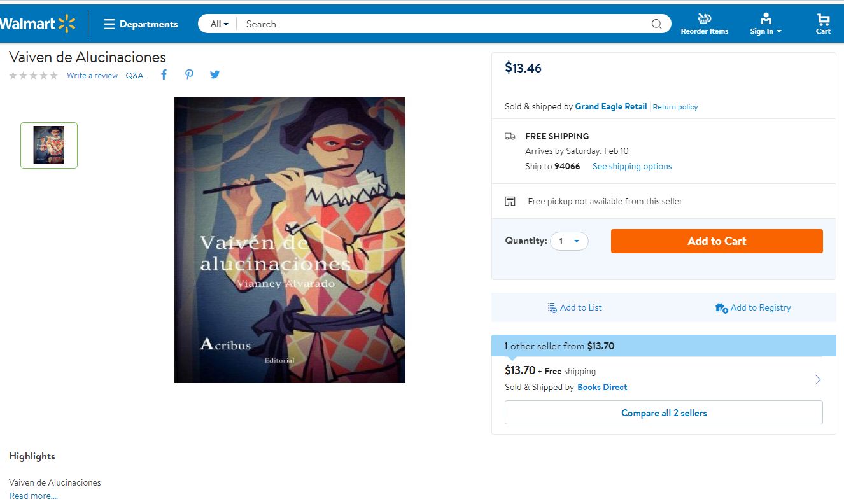This screenshot has height=504, width=844.
Task: Add the book to Registry
Action: click(753, 308)
